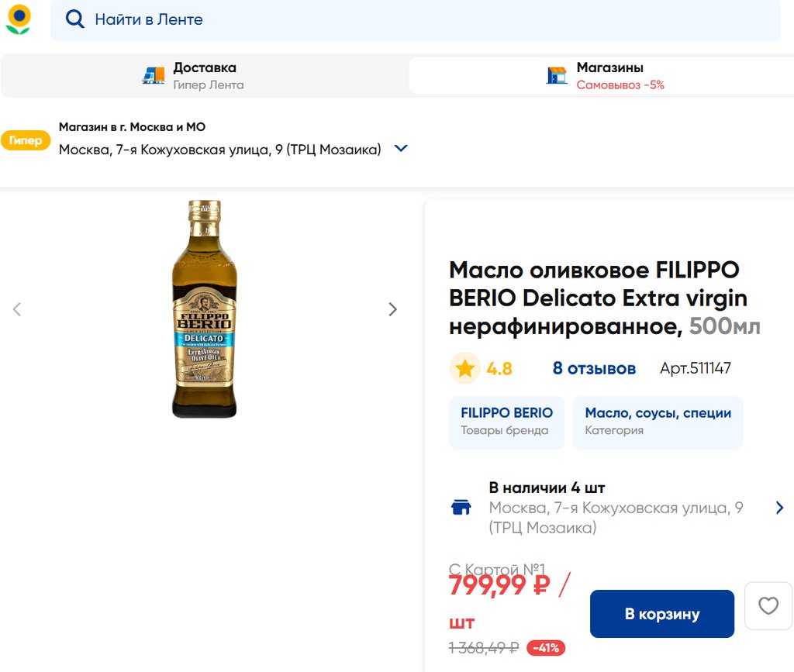Expand the availability details arrow
The image size is (794, 672).
pos(779,508)
